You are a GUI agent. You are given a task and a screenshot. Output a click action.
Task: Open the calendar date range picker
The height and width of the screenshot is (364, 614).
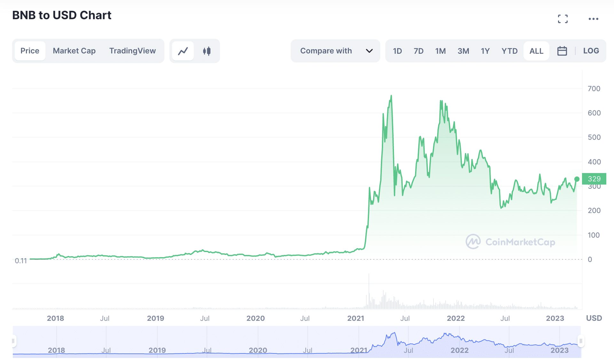(x=562, y=51)
